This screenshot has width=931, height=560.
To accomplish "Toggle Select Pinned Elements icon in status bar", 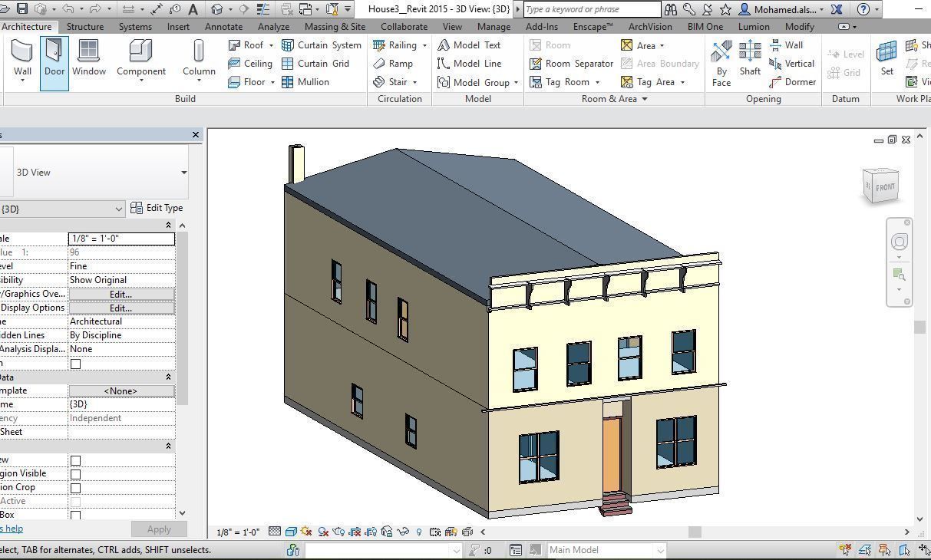I will pyautogui.click(x=884, y=549).
